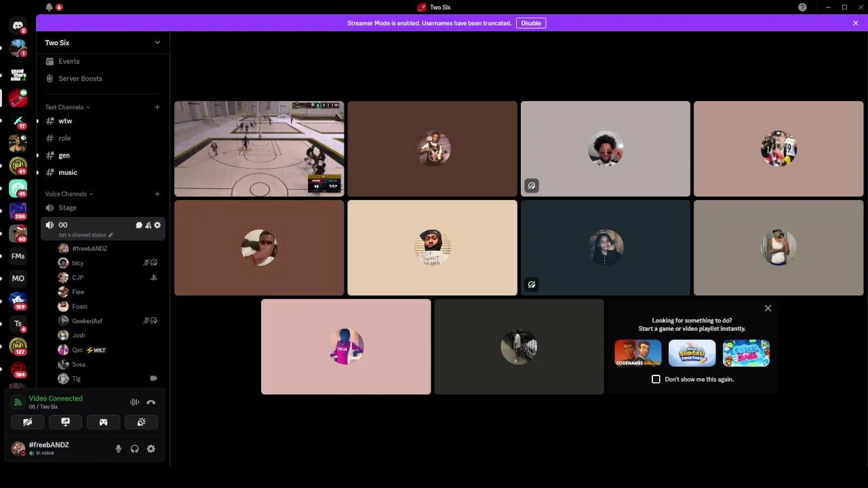868x488 pixels.
Task: Open the MO server icon
Action: coord(18,279)
